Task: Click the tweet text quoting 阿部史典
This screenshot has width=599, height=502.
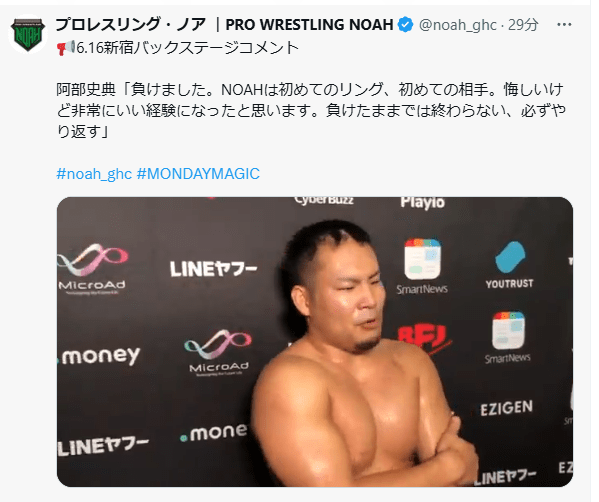Action: pos(311,110)
